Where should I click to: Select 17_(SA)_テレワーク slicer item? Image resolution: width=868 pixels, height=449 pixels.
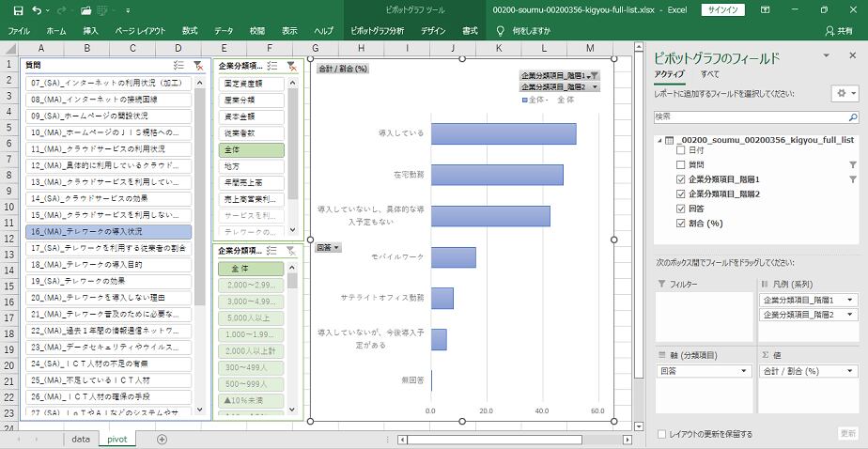point(109,248)
